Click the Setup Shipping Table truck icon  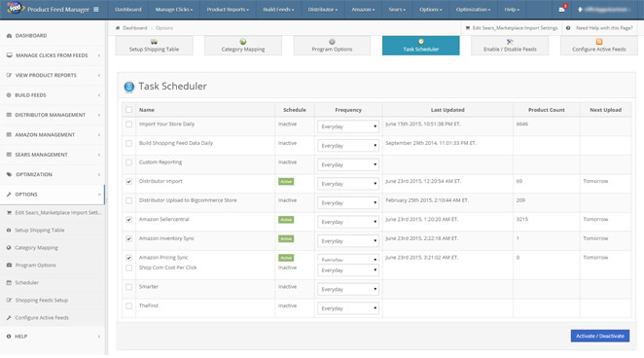click(x=154, y=42)
